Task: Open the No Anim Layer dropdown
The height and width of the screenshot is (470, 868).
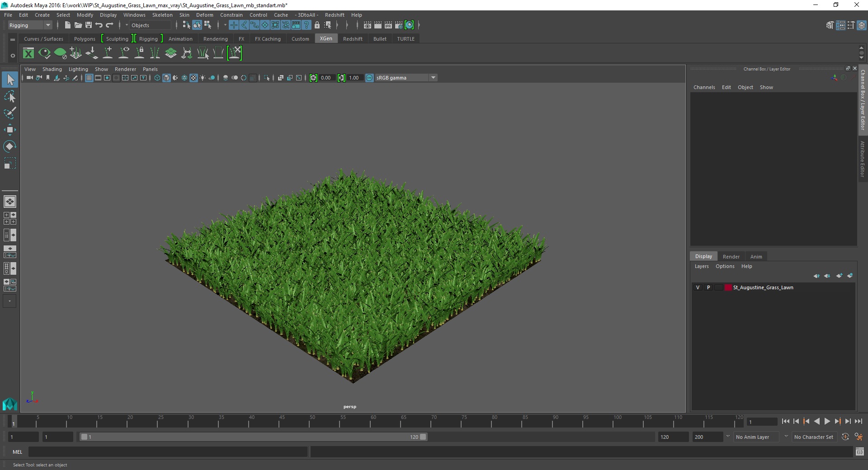Action: point(756,437)
